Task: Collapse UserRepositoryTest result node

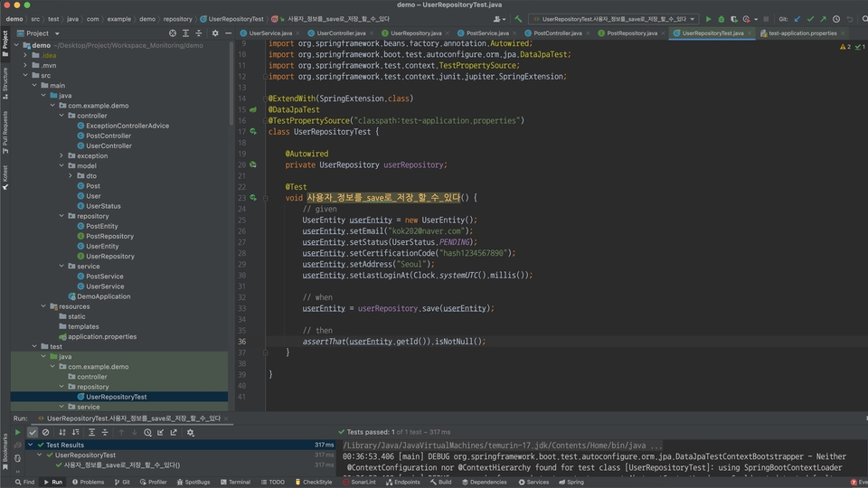Action: click(39, 455)
